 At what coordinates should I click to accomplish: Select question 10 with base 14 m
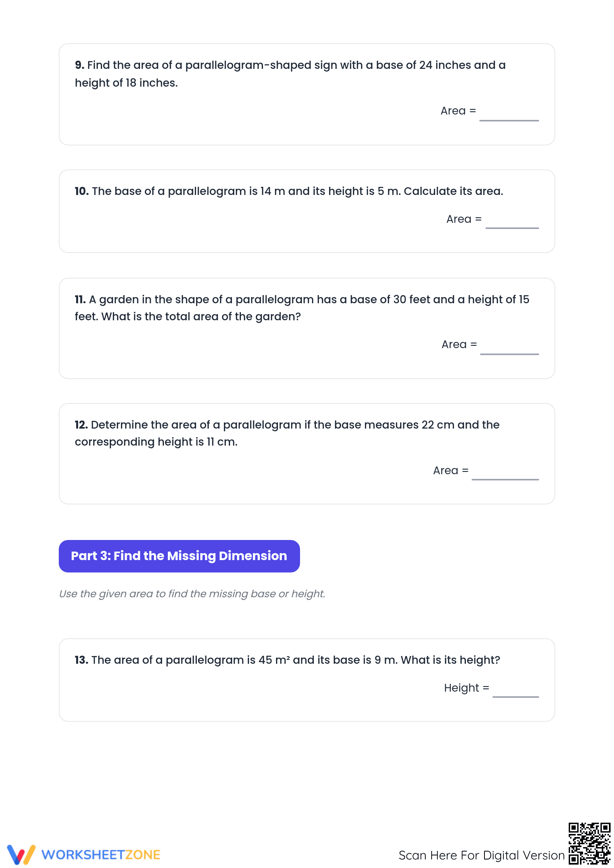coord(307,211)
